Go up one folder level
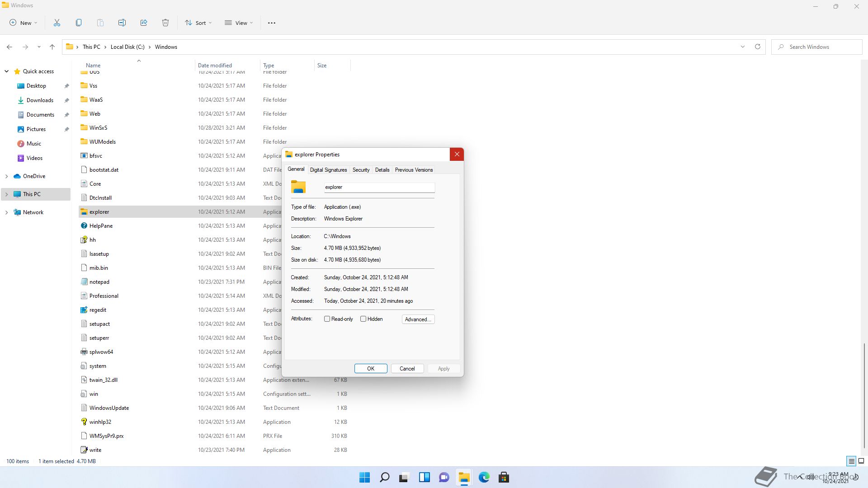 pos(52,47)
